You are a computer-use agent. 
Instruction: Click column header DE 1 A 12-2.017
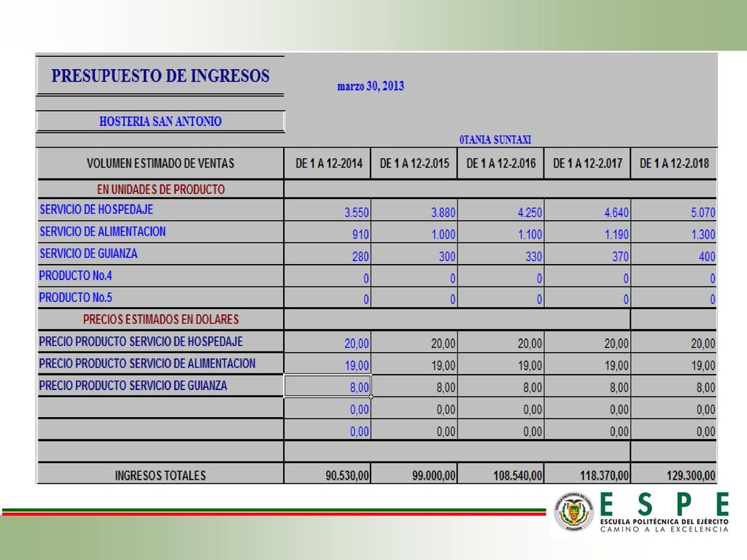[588, 163]
